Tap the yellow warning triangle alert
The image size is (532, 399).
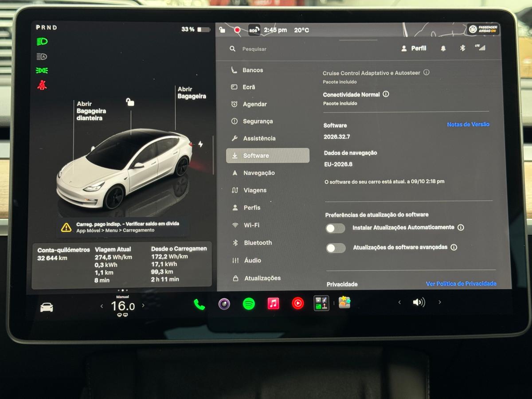point(66,227)
